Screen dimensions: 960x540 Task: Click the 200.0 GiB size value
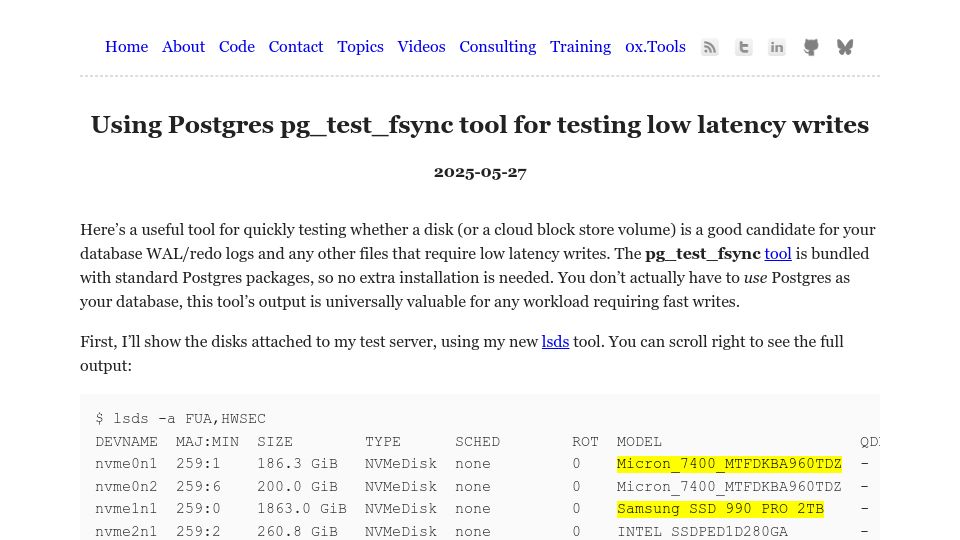click(x=298, y=487)
